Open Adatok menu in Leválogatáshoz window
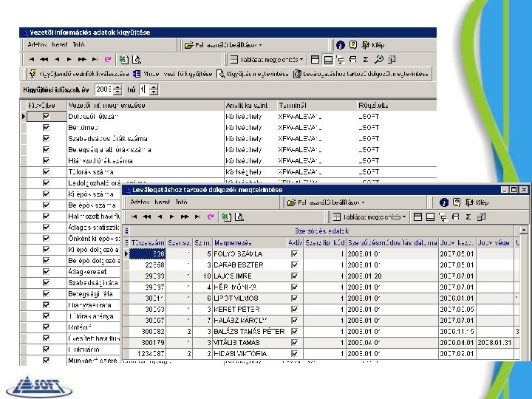532x399 pixels. coord(140,202)
